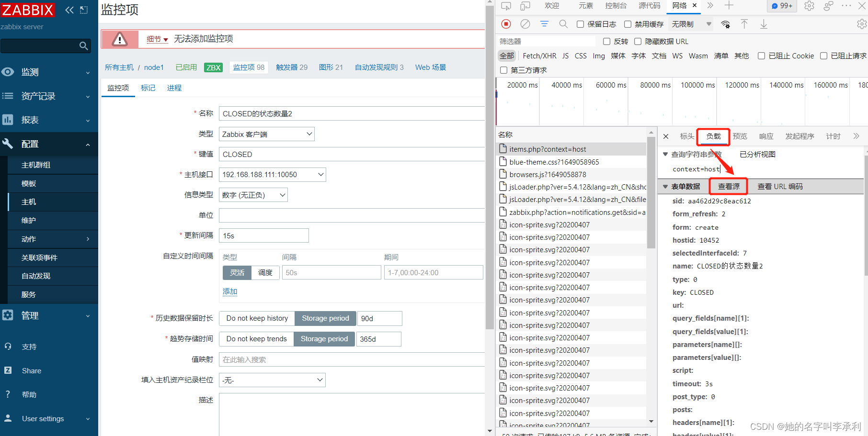
Task: Open the Zabbix search magnifier in sidebar
Action: (83, 45)
